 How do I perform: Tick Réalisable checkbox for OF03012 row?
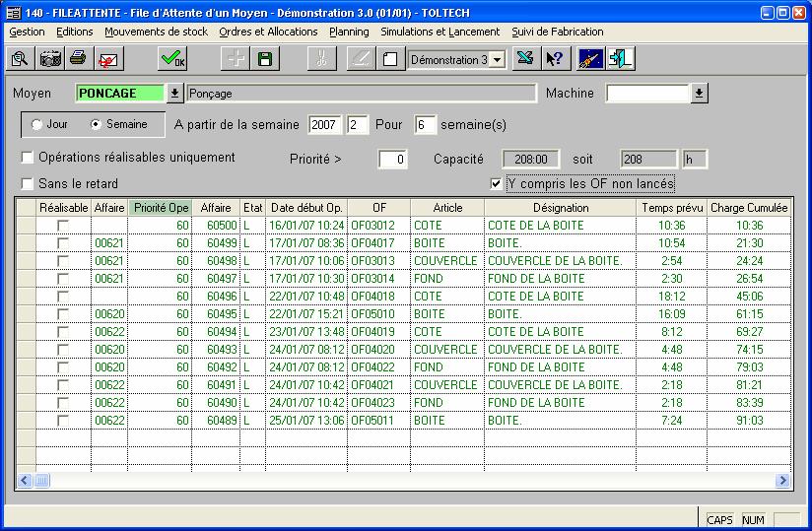pyautogui.click(x=63, y=226)
